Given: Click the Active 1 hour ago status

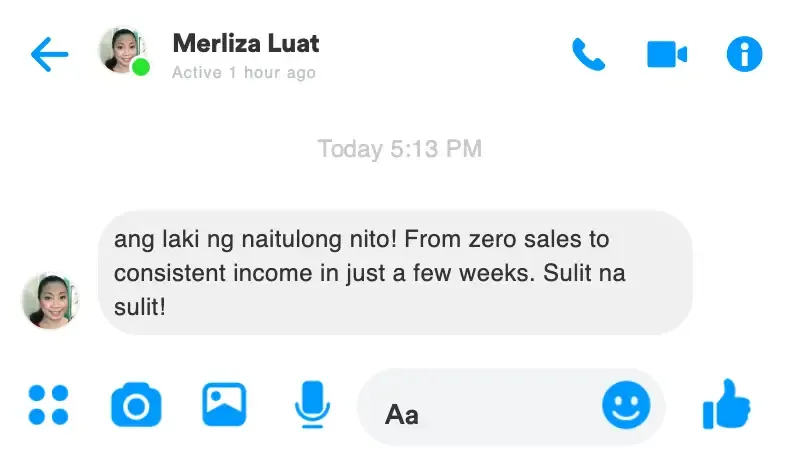Looking at the screenshot, I should (243, 72).
